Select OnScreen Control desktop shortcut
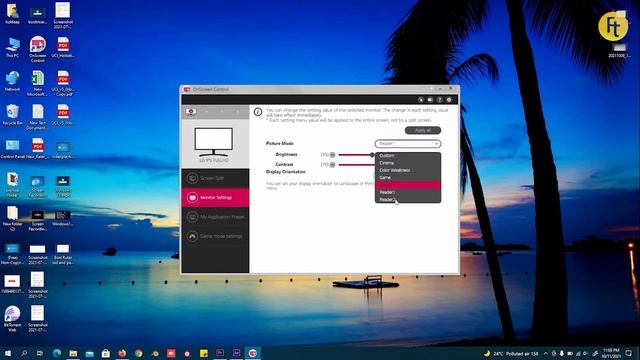 [38, 49]
